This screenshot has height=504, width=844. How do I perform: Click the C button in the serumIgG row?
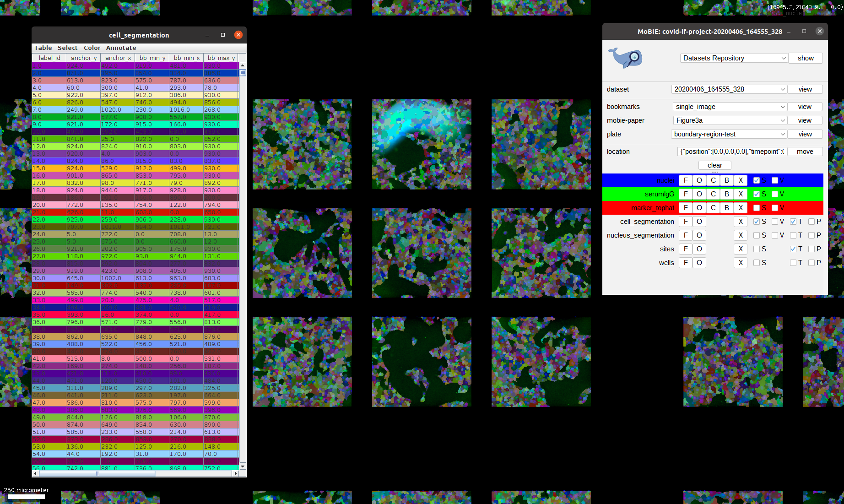tap(713, 194)
